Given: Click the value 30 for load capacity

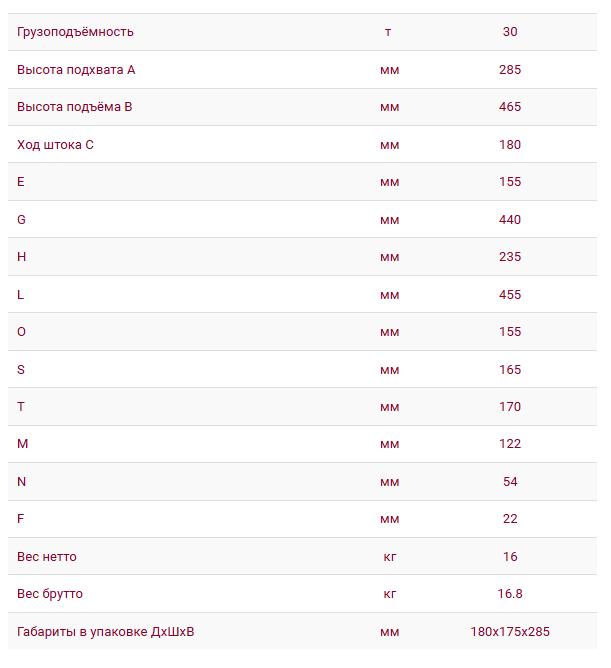Looking at the screenshot, I should click(x=510, y=32).
